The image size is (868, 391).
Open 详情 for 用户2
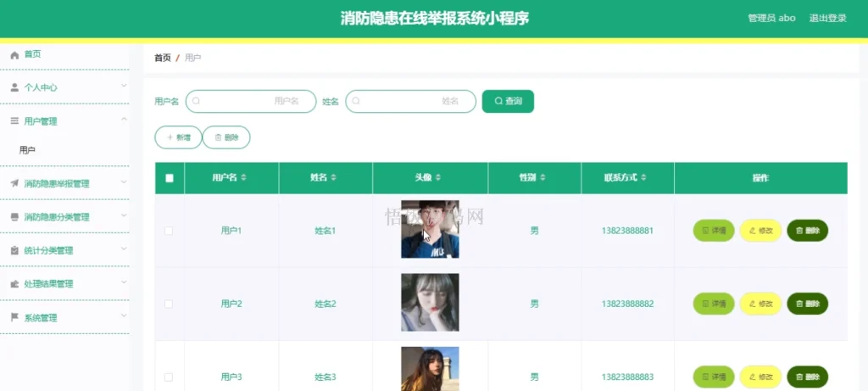coord(714,304)
